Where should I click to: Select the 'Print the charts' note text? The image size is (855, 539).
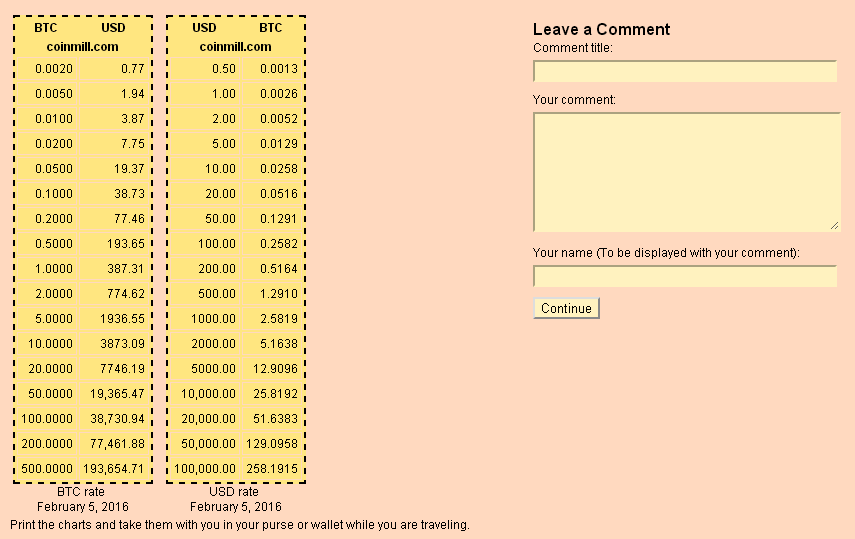(240, 525)
